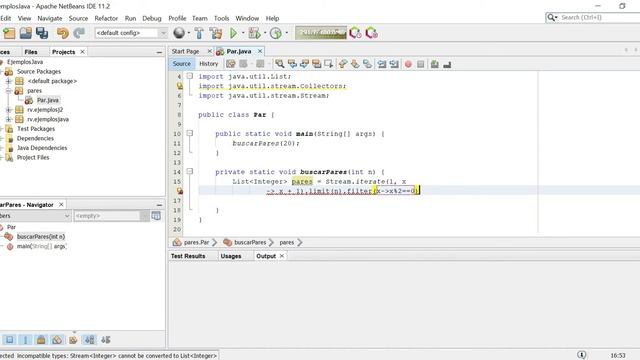Image resolution: width=640 pixels, height=360 pixels.
Task: Click the Save All toolbar icon
Action: coord(42,33)
